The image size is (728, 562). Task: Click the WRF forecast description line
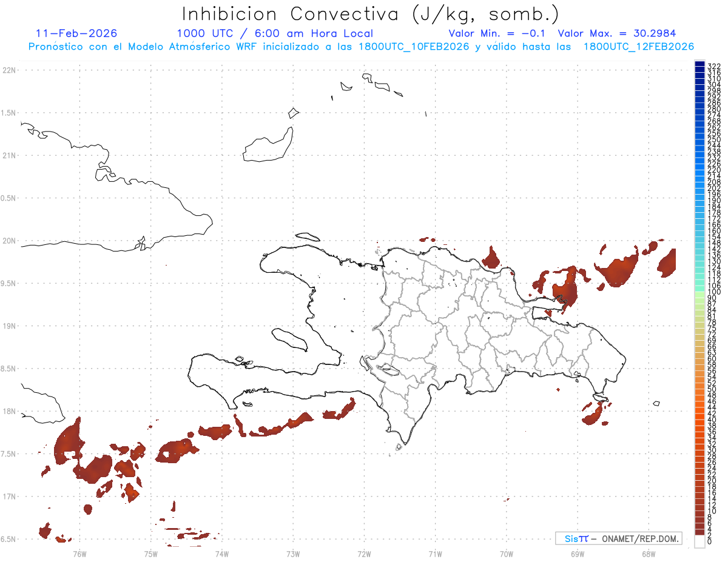362,47
